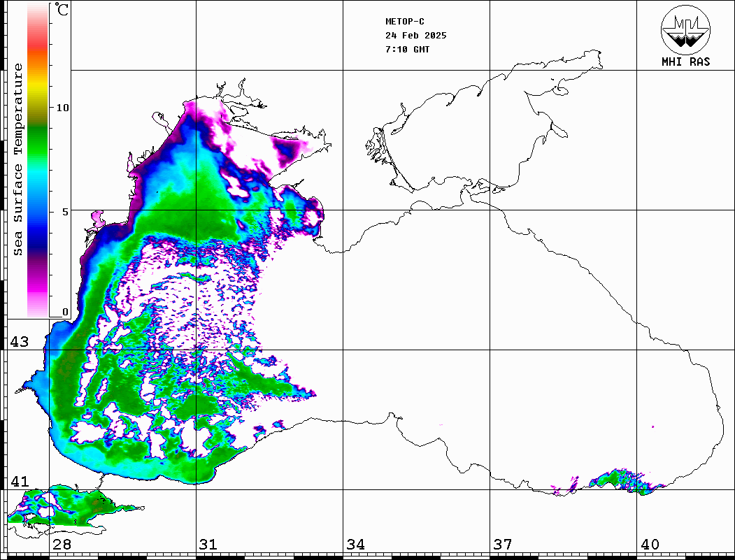Click the legend tick label "10"
Screen dimensions: 735x560
coord(62,108)
